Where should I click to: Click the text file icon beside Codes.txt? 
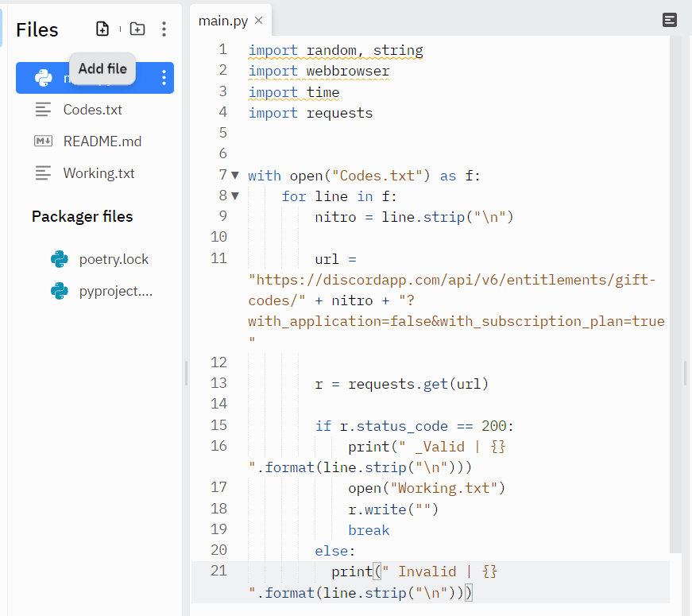pos(43,110)
